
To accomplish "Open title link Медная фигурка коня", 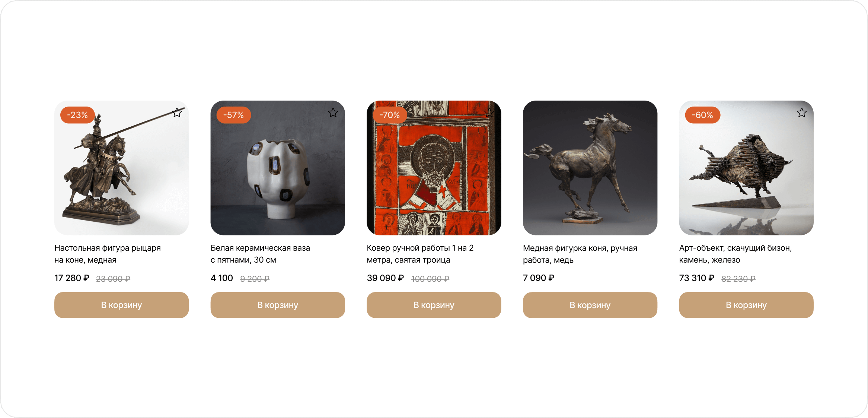I will (x=580, y=254).
